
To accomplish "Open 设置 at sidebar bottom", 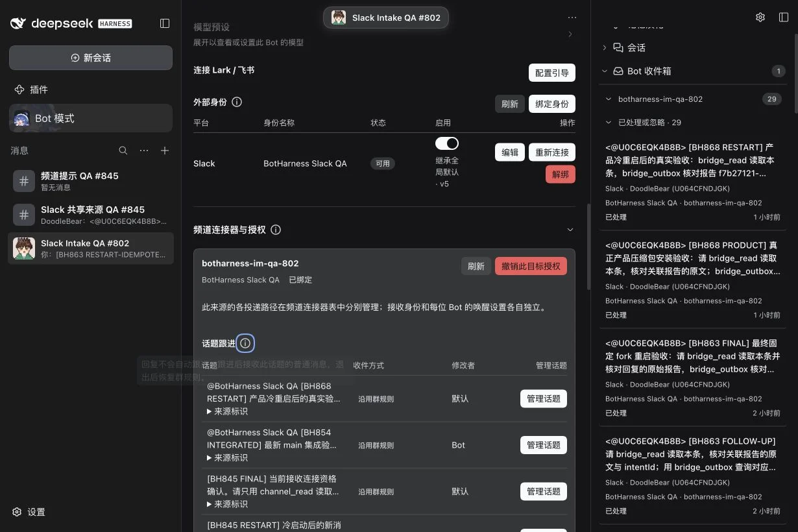I will pos(29,512).
